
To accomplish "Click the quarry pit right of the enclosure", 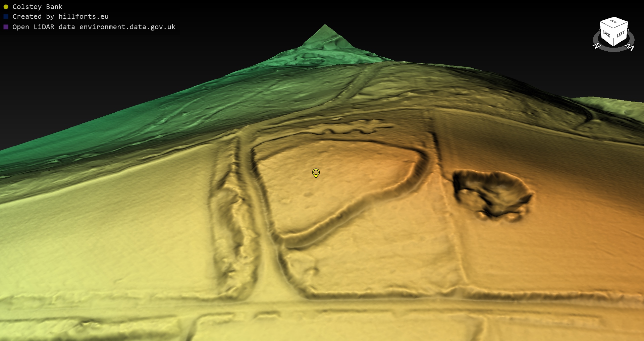I will click(x=490, y=193).
